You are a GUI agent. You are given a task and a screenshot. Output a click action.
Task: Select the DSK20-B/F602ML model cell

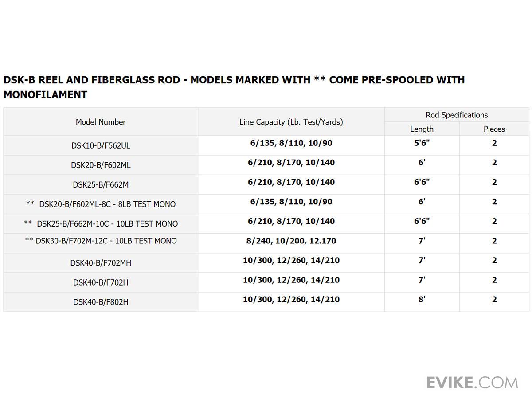click(x=101, y=165)
